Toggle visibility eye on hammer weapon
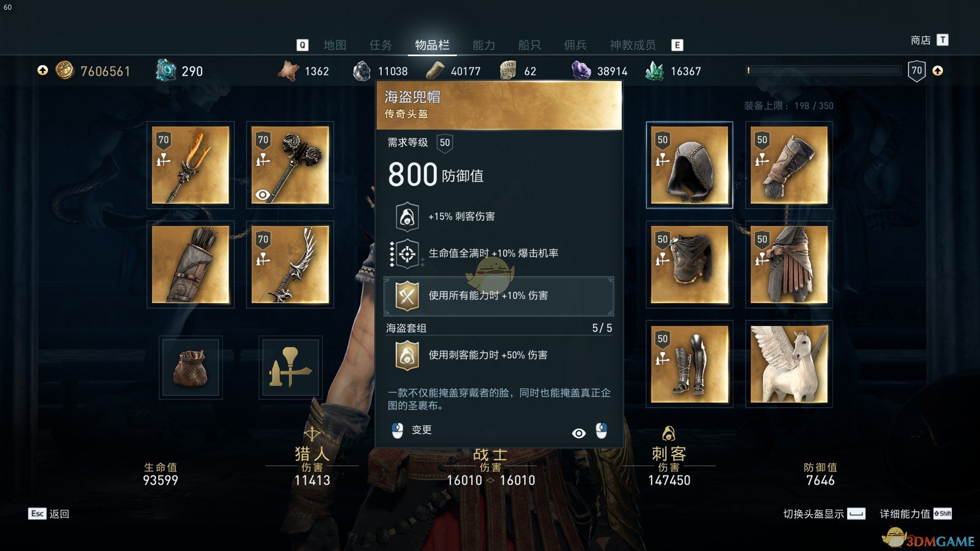This screenshot has width=980, height=551. [x=262, y=194]
